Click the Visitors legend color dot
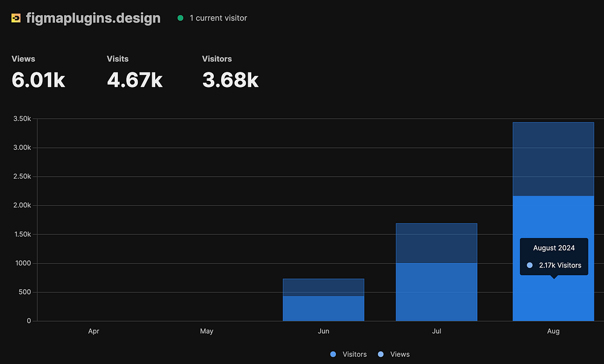The height and width of the screenshot is (364, 604). (x=333, y=354)
